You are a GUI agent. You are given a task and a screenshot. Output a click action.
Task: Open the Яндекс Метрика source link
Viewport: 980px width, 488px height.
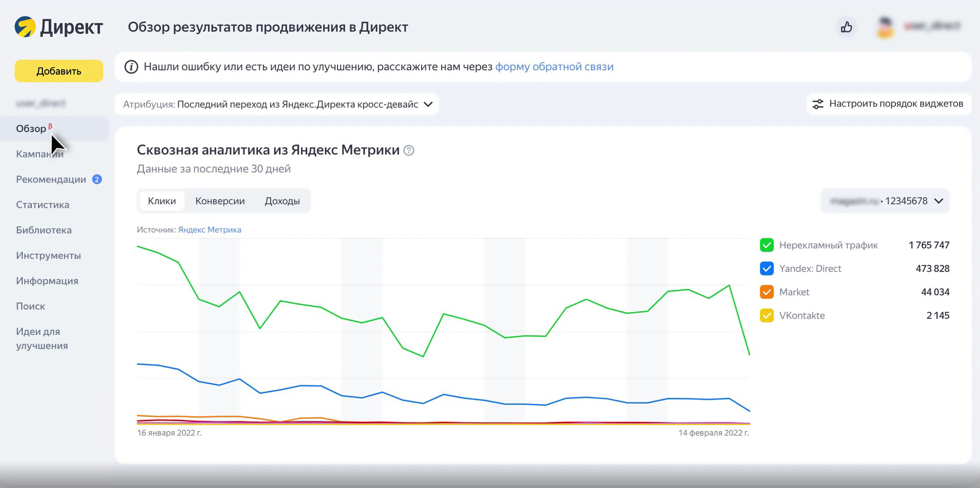coord(210,230)
